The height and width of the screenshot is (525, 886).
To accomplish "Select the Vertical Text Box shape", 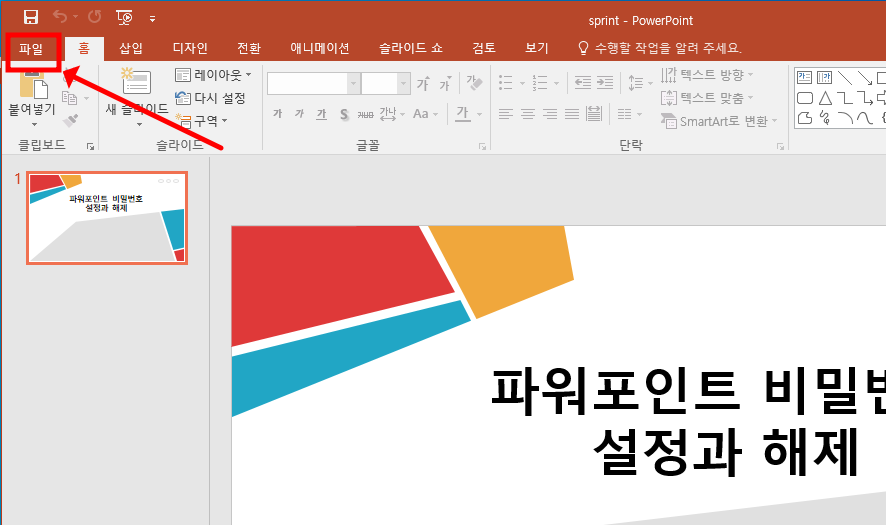I will pos(824,77).
